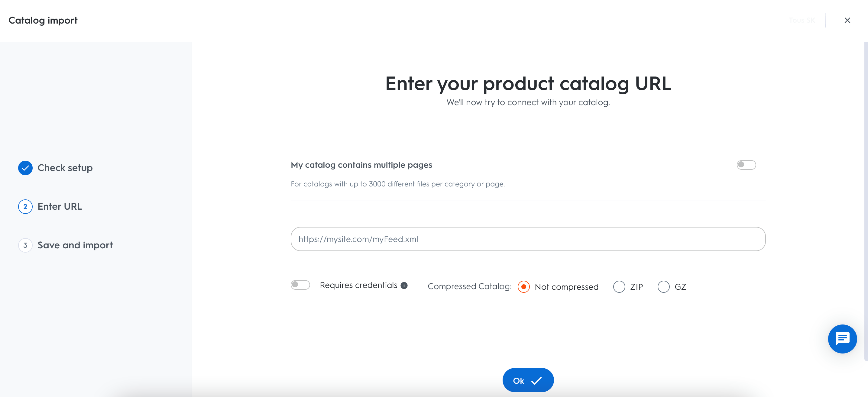Open the live chat support bubble
The image size is (868, 397).
[842, 339]
